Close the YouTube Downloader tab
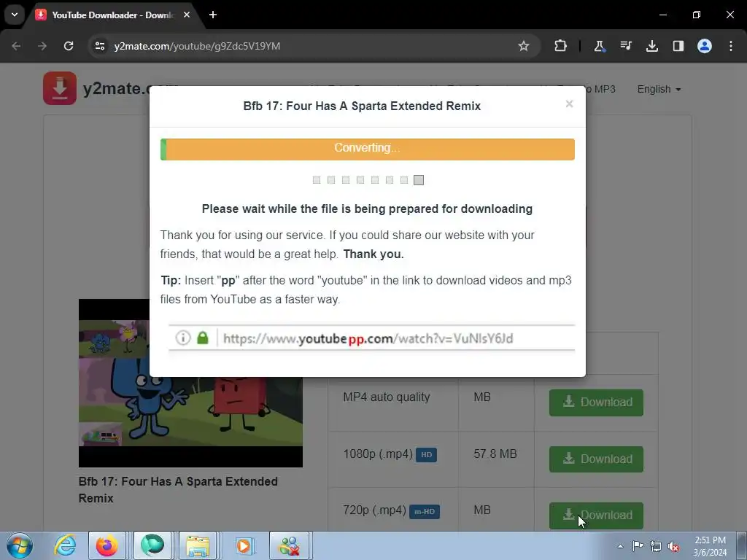 point(186,15)
